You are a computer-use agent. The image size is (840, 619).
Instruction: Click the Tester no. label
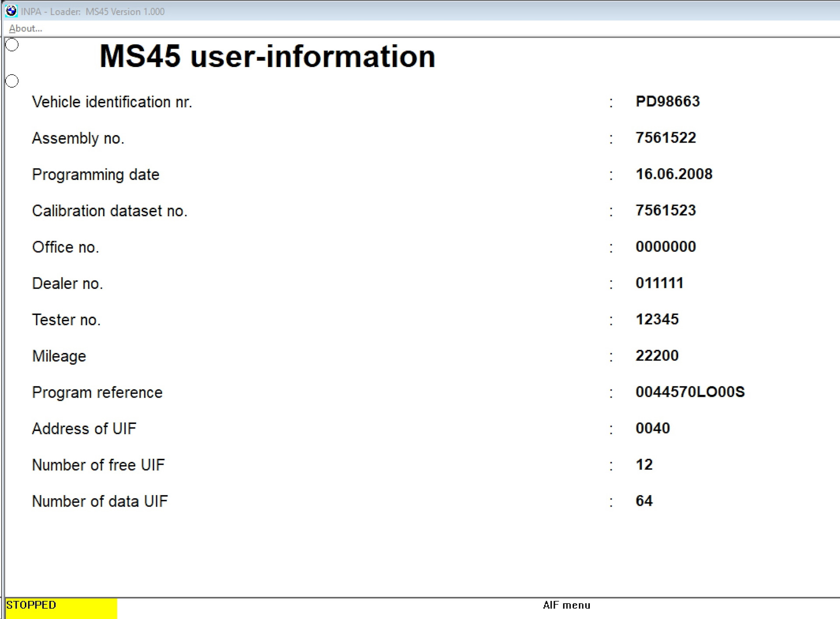66,320
